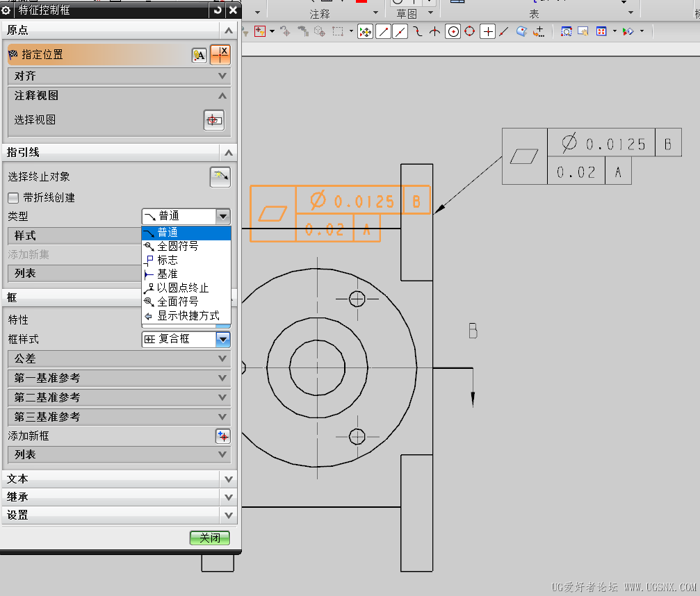The image size is (700, 596).
Task: Click the 添加新框 add new frame icon
Action: [222, 436]
